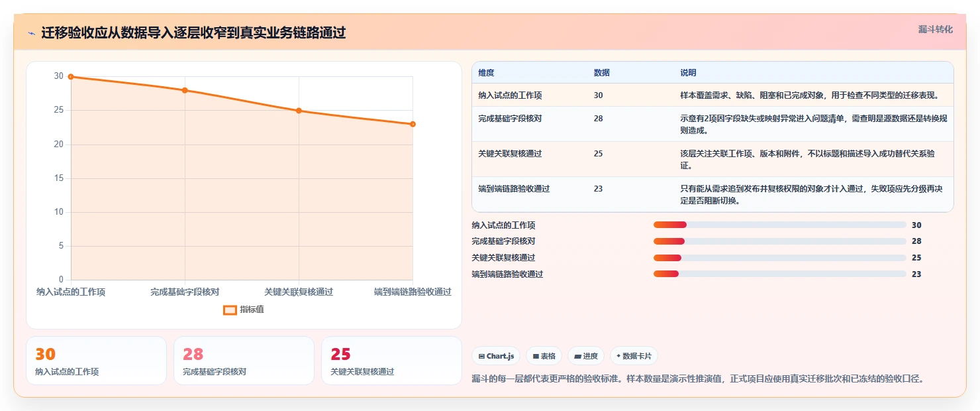Image resolution: width=980 pixels, height=411 pixels.
Task: Click the y-axis tick label 10
Action: (59, 212)
